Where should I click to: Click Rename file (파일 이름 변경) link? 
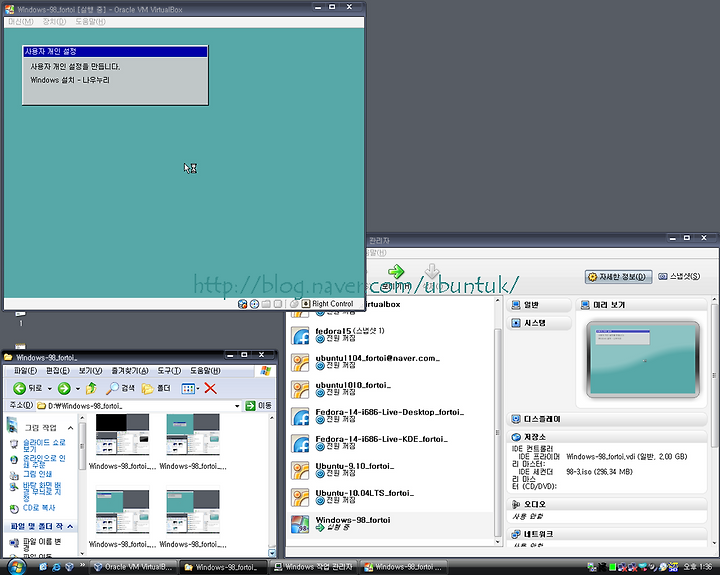tap(42, 545)
